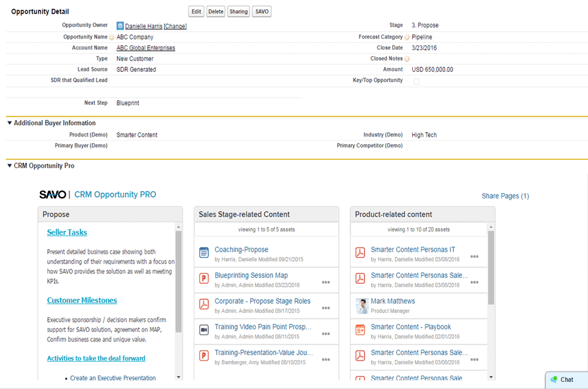The width and height of the screenshot is (588, 389).
Task: Click Product-related content scrollbar thumb
Action: tap(491, 268)
